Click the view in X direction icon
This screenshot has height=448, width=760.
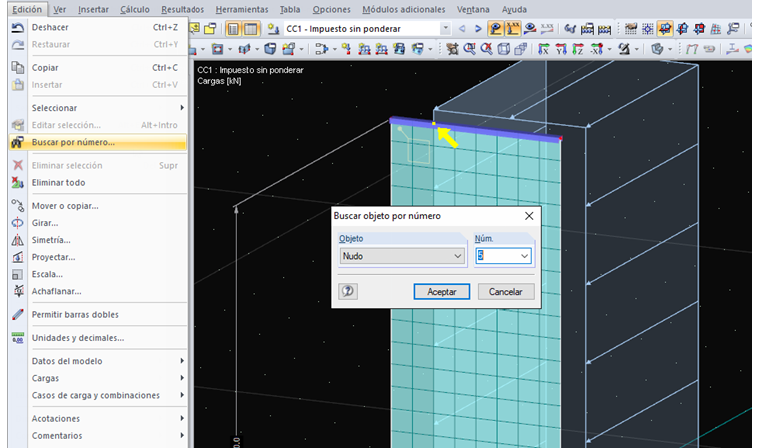pyautogui.click(x=544, y=49)
